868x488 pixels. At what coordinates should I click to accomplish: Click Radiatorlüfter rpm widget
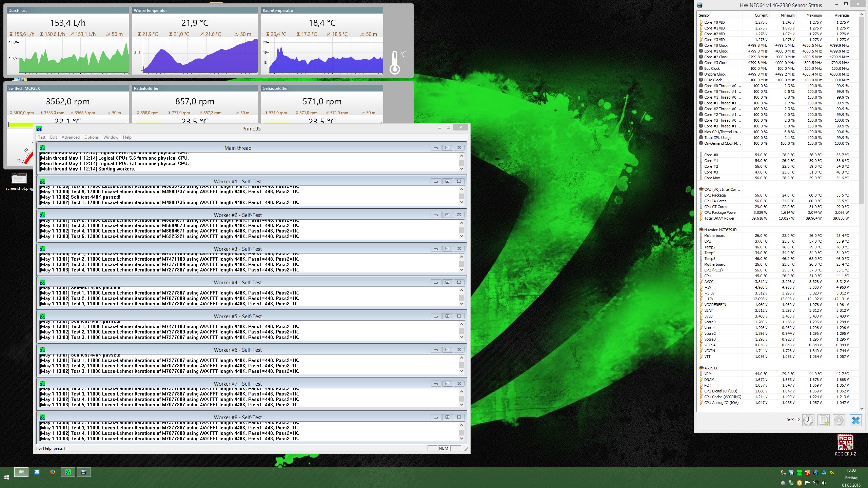coord(195,104)
